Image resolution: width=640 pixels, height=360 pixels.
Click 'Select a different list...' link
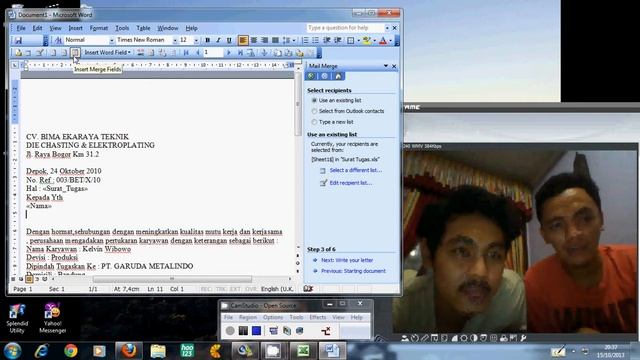(356, 170)
